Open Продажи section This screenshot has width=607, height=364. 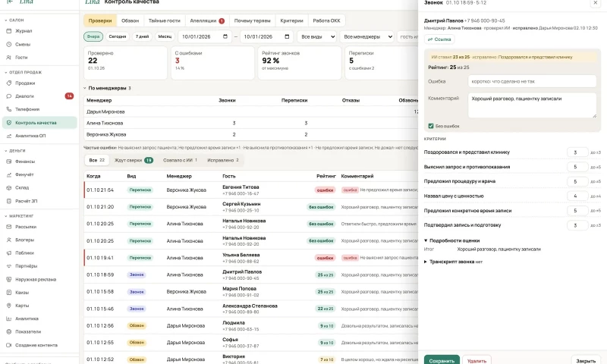coord(39,83)
